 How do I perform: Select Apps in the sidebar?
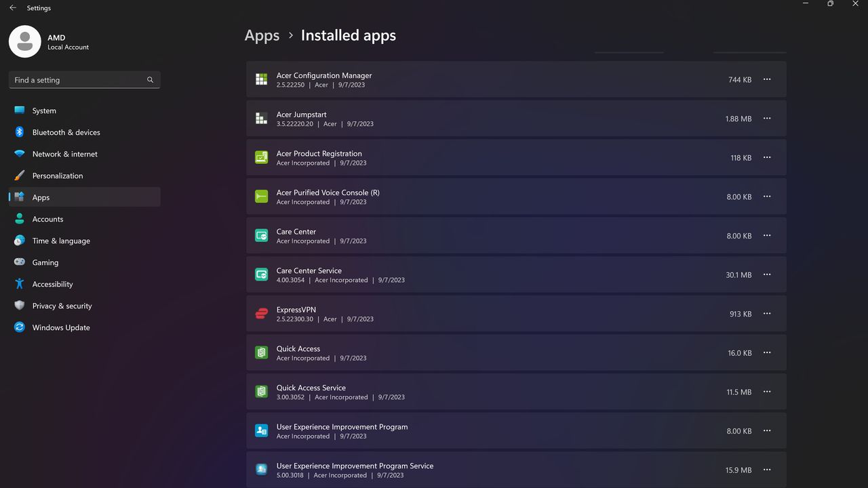coord(85,197)
